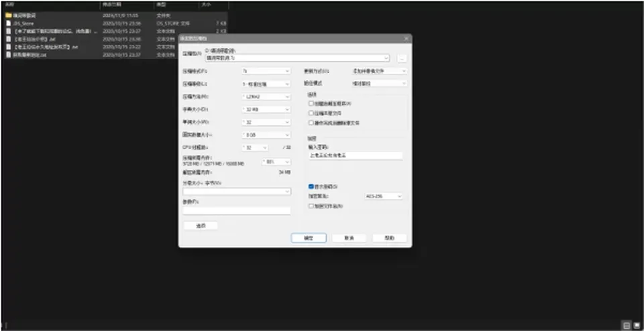The width and height of the screenshot is (644, 331).
Task: Open the compression method dropdown showing LZMA2
Action: 266,96
